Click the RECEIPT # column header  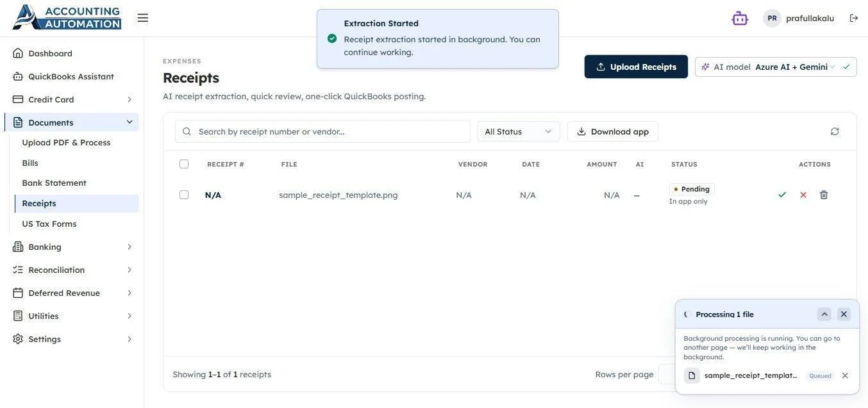[226, 165]
